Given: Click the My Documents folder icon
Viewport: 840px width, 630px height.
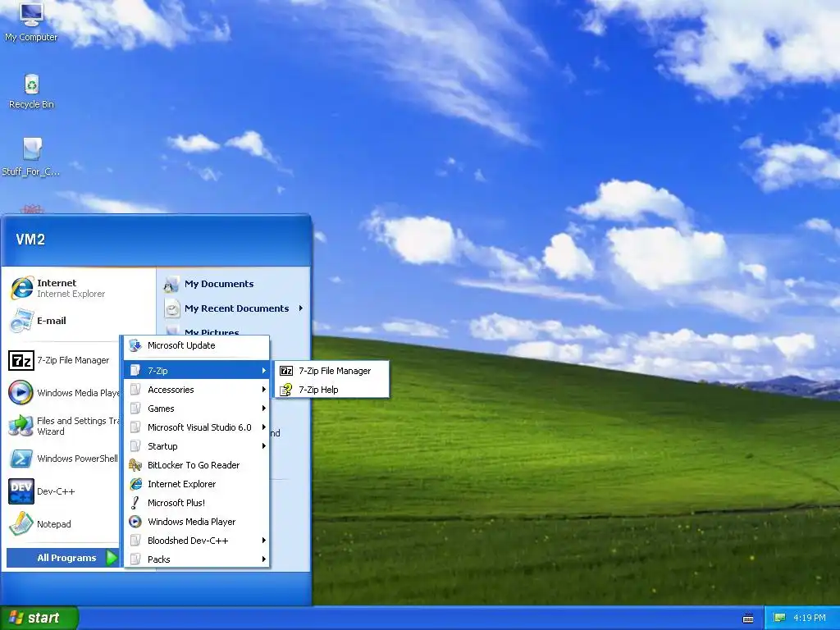Looking at the screenshot, I should click(171, 284).
